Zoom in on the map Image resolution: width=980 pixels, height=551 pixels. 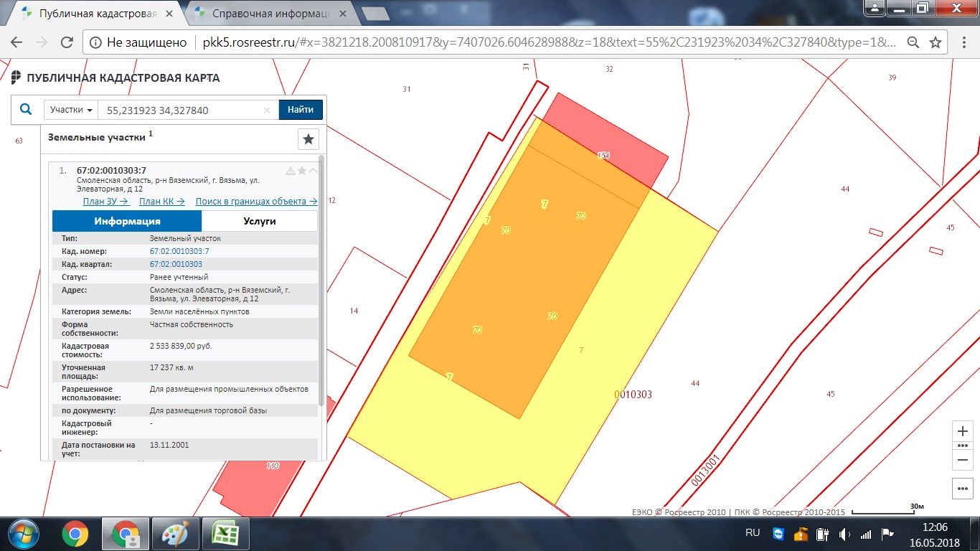tap(963, 431)
